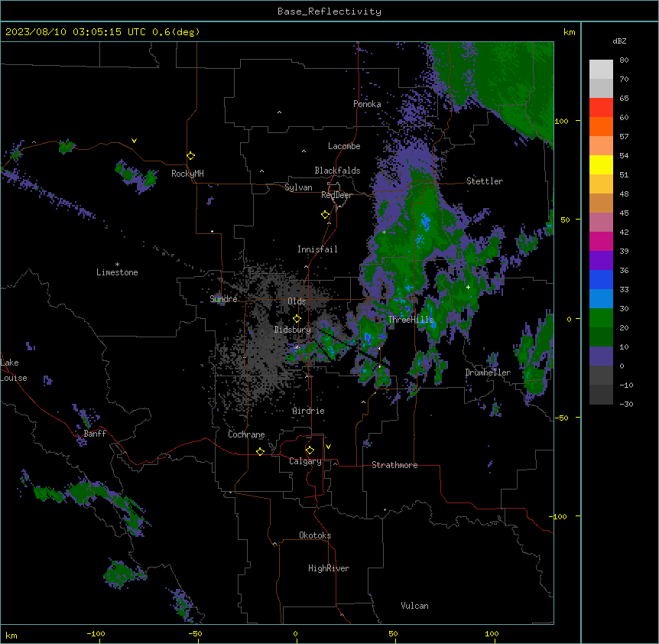Click the dBZ legend heading

(x=619, y=41)
